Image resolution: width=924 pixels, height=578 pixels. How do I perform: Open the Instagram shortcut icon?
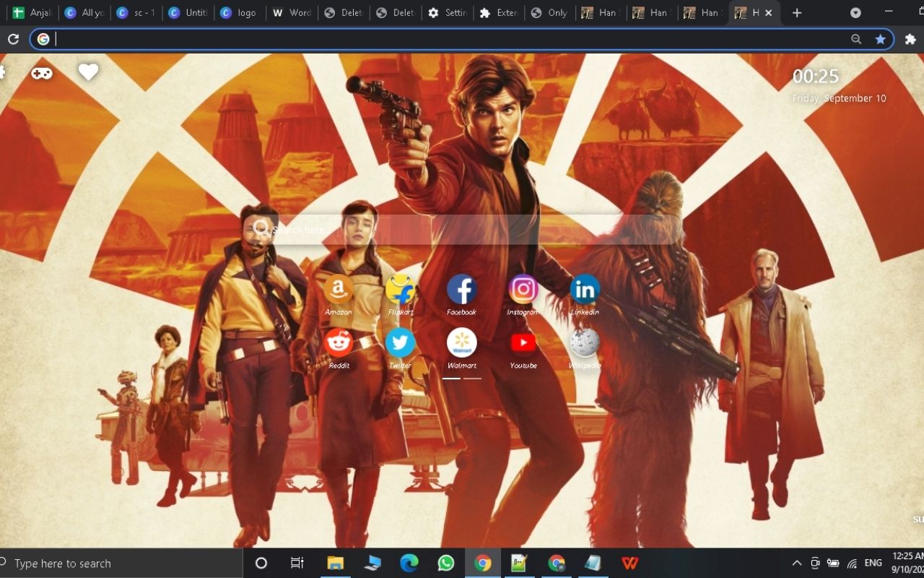[x=523, y=289]
